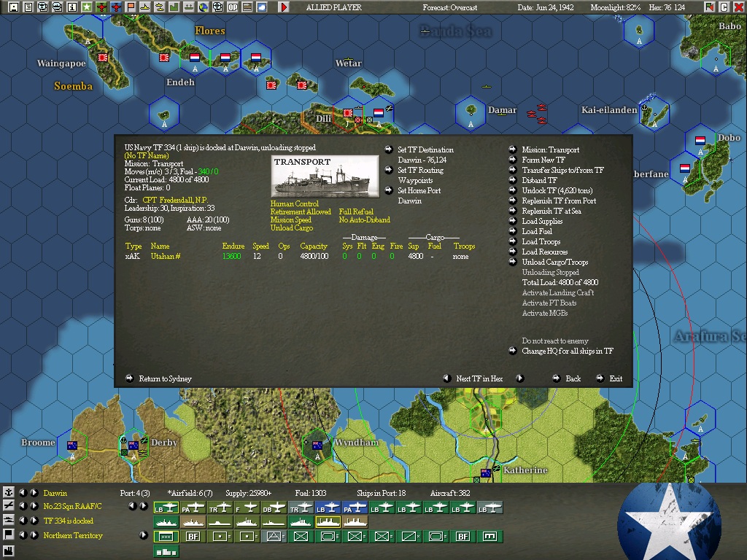
Task: Click Return to Sydney
Action: click(165, 378)
